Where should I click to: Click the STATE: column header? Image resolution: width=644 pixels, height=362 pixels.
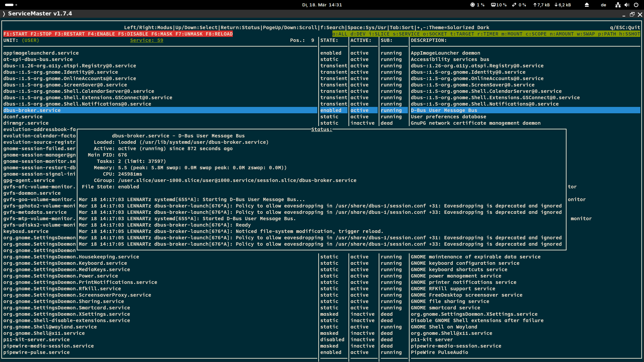click(x=329, y=40)
